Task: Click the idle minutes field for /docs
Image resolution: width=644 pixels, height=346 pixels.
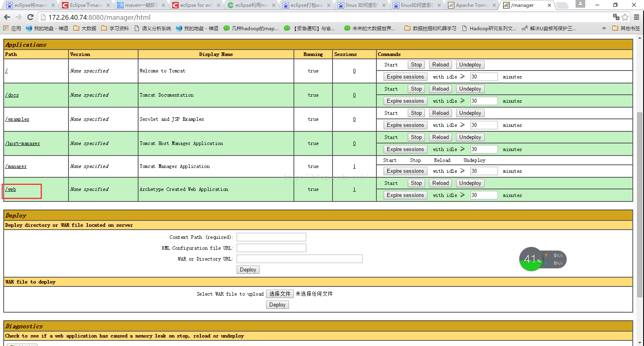Action: 484,101
